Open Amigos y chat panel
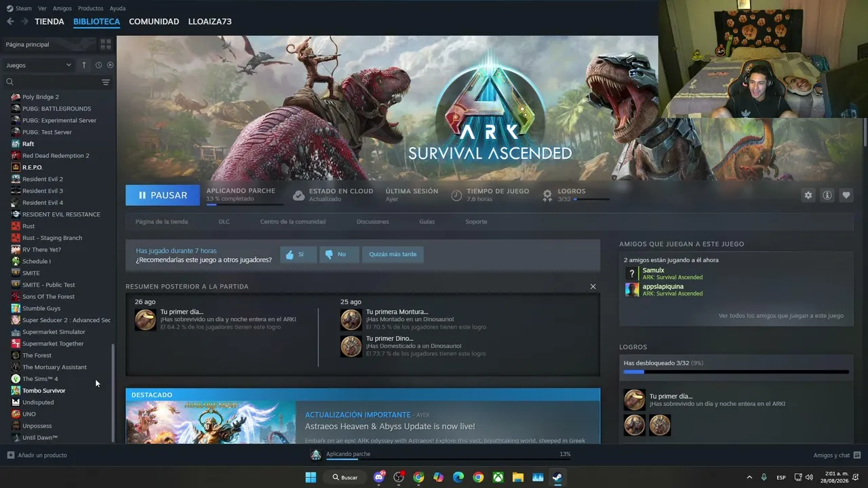Viewport: 868px width, 488px height. click(x=837, y=455)
